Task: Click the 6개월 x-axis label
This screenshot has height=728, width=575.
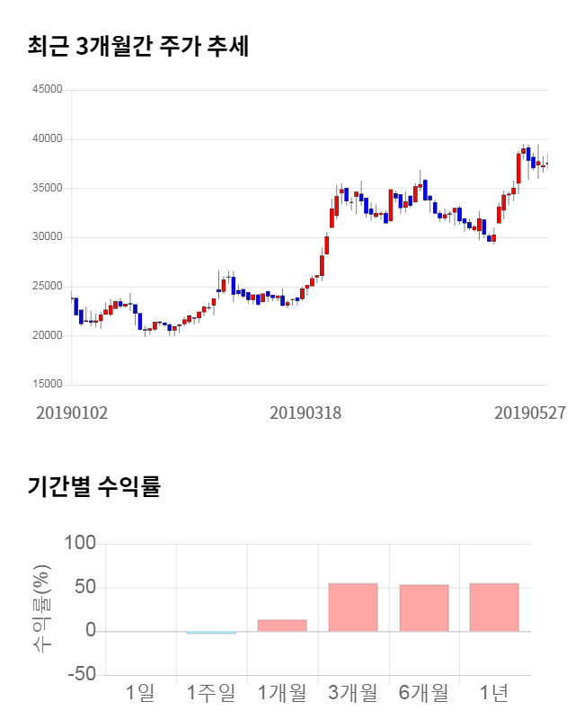Action: coord(424,693)
